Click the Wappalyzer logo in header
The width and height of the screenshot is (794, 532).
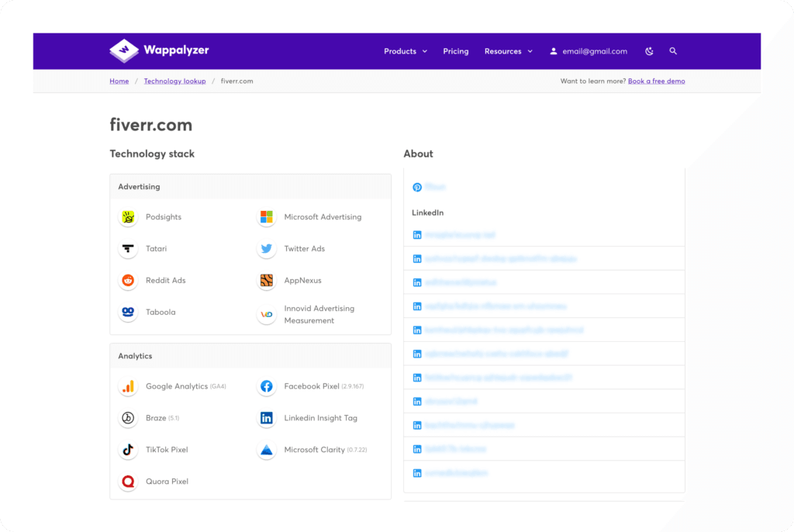(159, 51)
